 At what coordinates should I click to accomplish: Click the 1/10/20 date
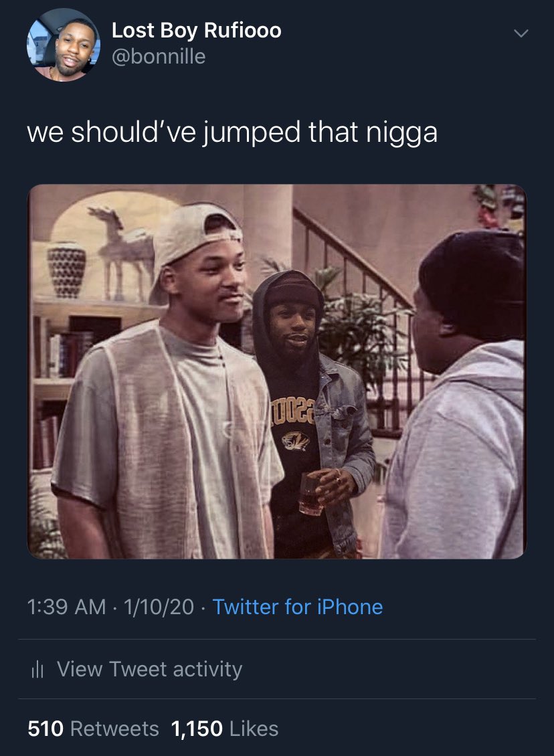coord(159,607)
